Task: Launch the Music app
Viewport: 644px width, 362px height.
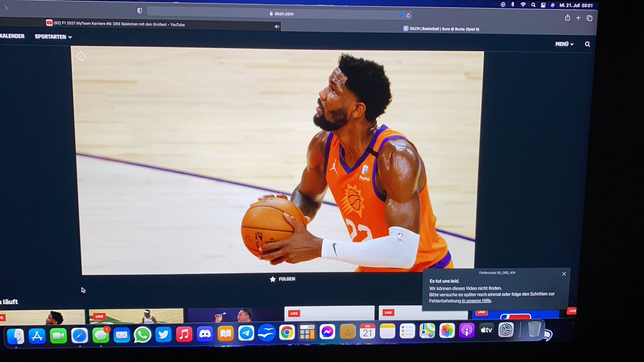Action: tap(184, 334)
